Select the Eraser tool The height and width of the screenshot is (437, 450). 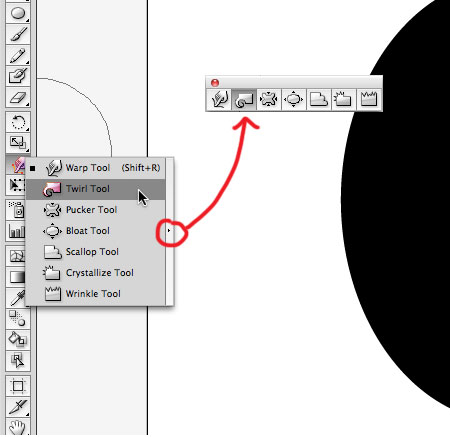18,98
